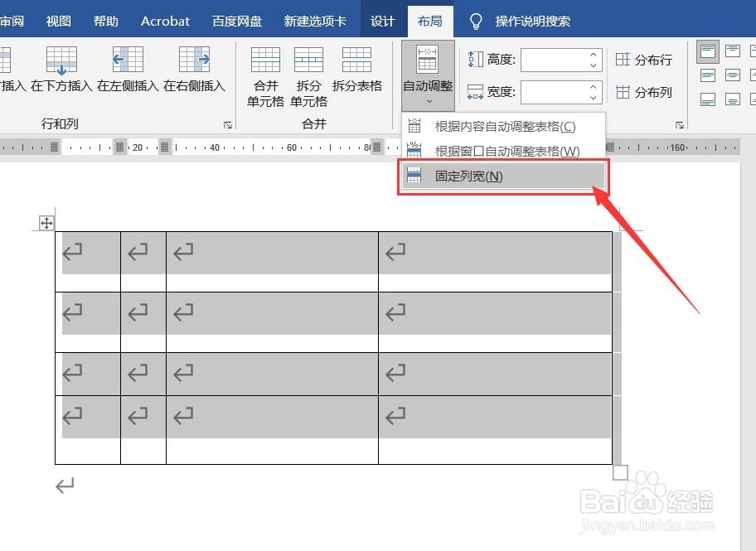
Task: Click the Height (高度) label icon
Action: tap(475, 60)
